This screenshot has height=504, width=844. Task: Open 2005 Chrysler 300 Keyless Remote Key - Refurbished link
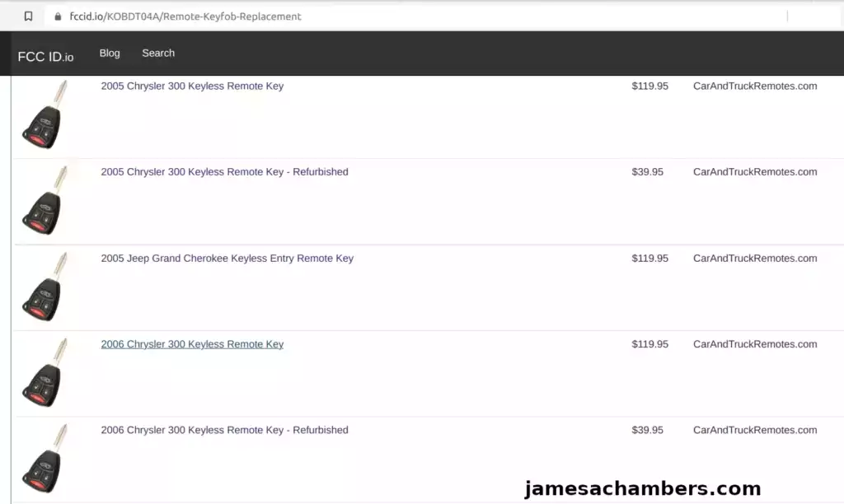224,172
